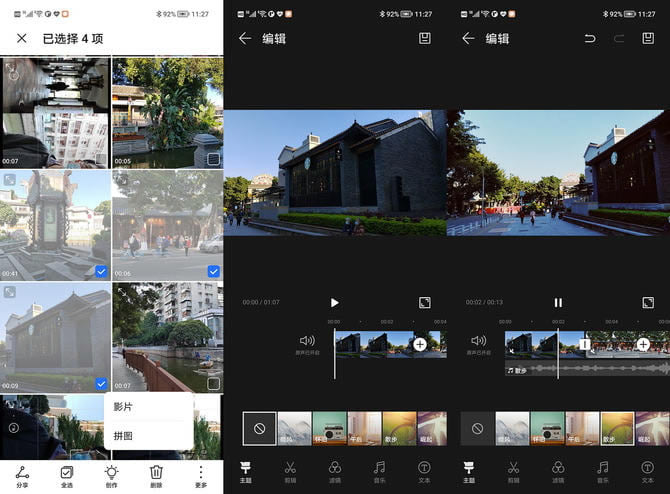This screenshot has height=494, width=670.
Task: Close selection mode with the X icon
Action: (x=21, y=38)
